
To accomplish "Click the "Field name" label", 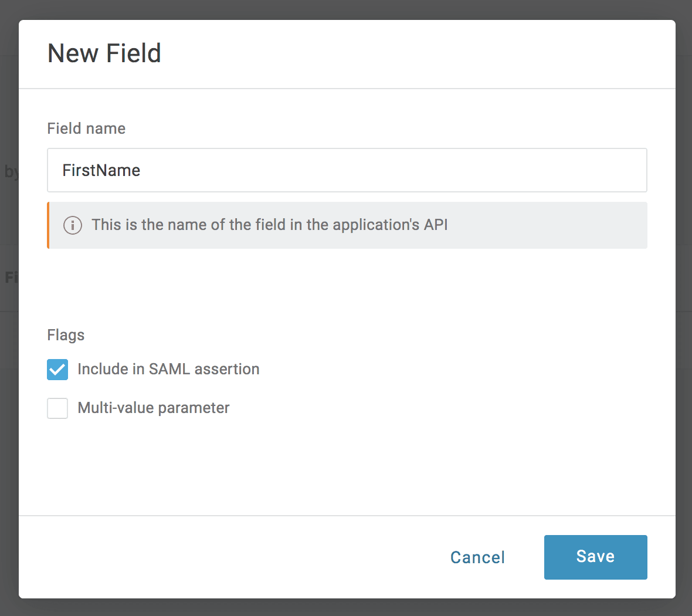I will (x=86, y=128).
